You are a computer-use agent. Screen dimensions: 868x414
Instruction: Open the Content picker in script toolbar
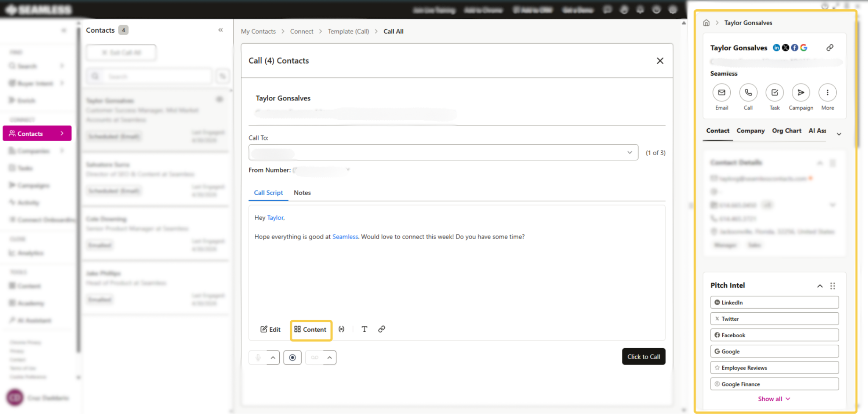310,330
